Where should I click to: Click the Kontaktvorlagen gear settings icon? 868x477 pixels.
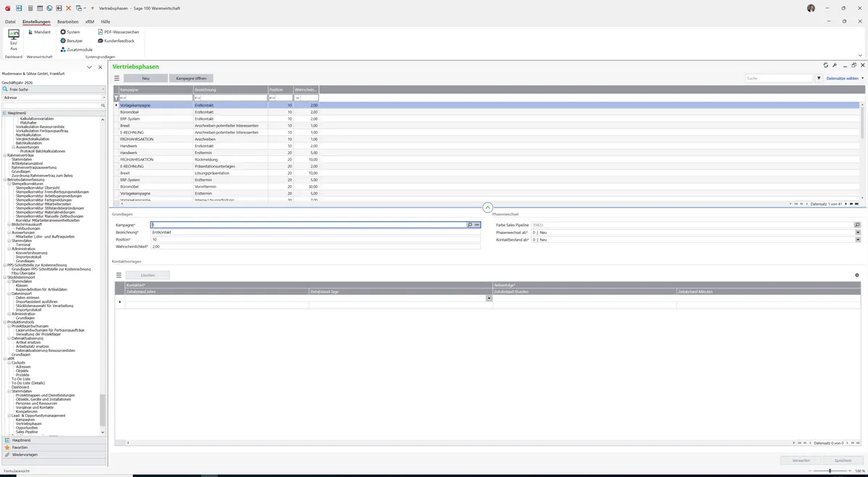857,275
